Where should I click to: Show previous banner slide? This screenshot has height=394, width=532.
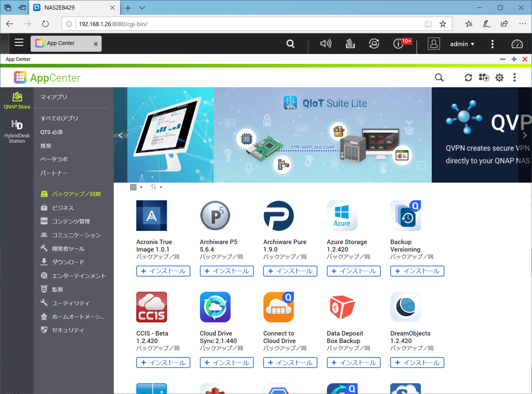[121, 135]
